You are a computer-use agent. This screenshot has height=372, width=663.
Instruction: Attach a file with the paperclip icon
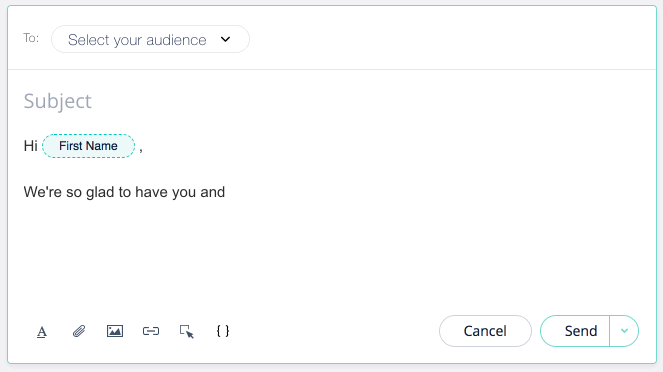(79, 331)
